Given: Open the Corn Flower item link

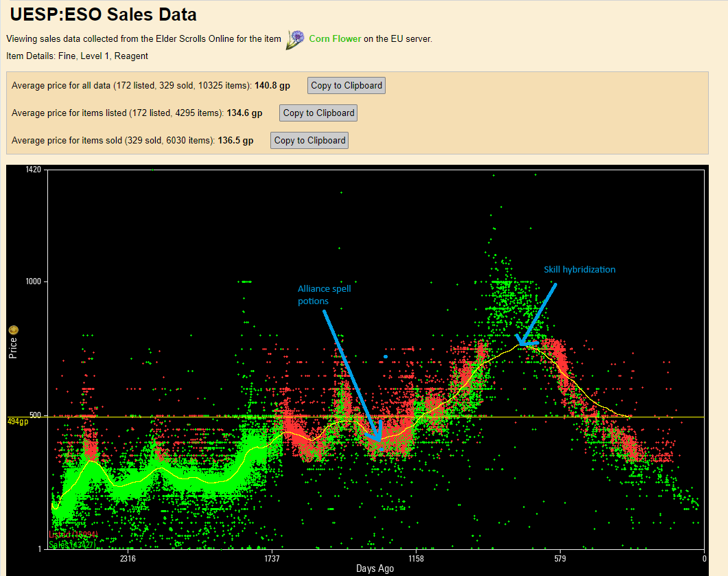Looking at the screenshot, I should (x=335, y=39).
